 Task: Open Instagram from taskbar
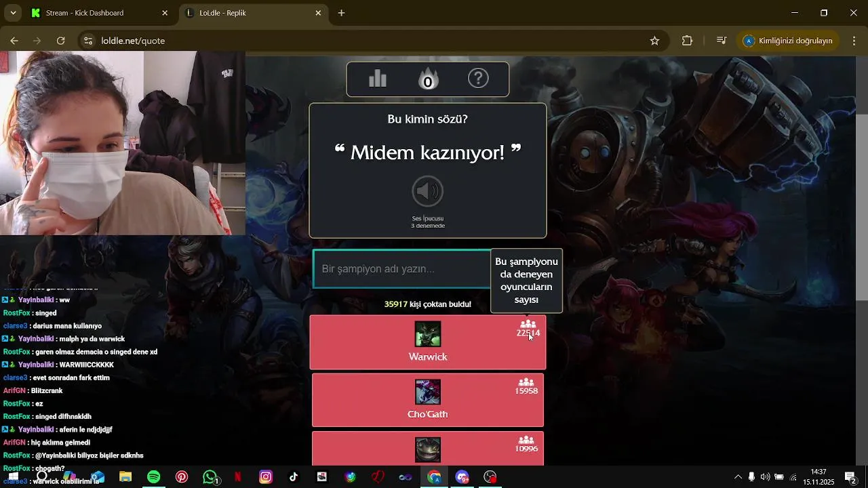[266, 477]
